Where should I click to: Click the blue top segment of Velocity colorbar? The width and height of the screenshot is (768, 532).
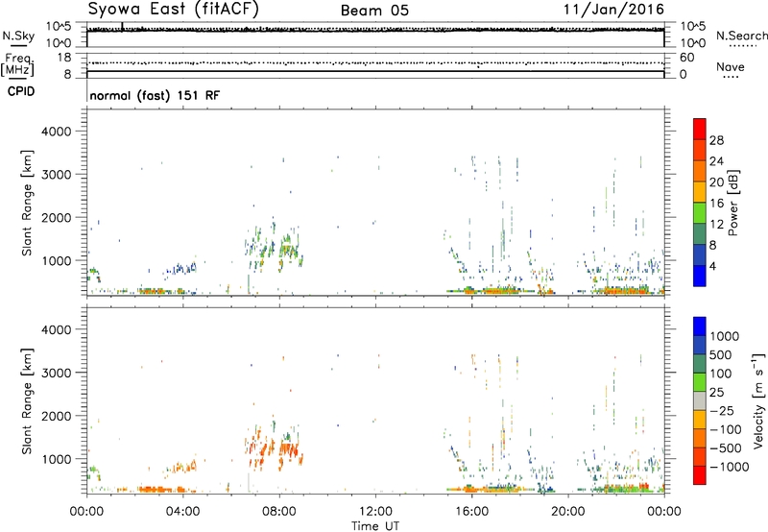pos(700,326)
